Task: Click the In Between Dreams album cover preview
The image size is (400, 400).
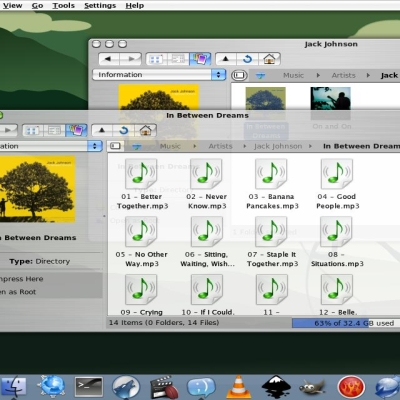Action: coord(37,189)
